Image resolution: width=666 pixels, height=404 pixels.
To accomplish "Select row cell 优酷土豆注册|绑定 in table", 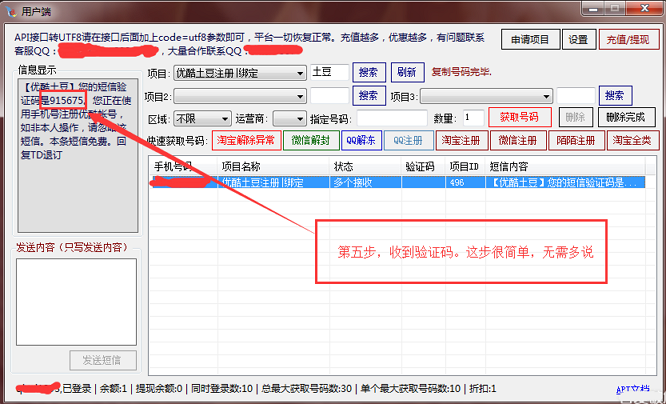I will click(x=274, y=183).
